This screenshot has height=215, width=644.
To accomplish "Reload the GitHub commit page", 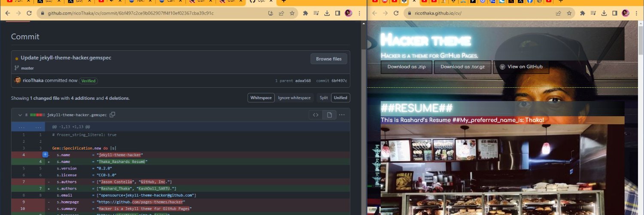I will pos(30,13).
